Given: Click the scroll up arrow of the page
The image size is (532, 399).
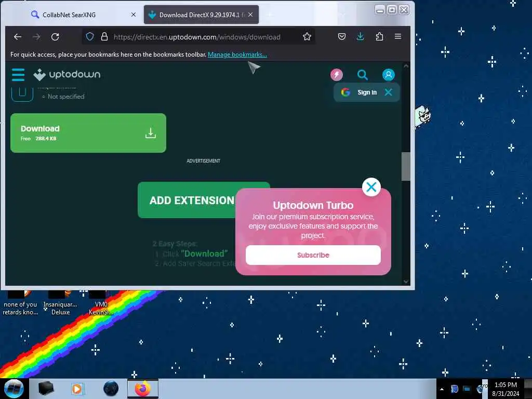Looking at the screenshot, I should coord(406,66).
